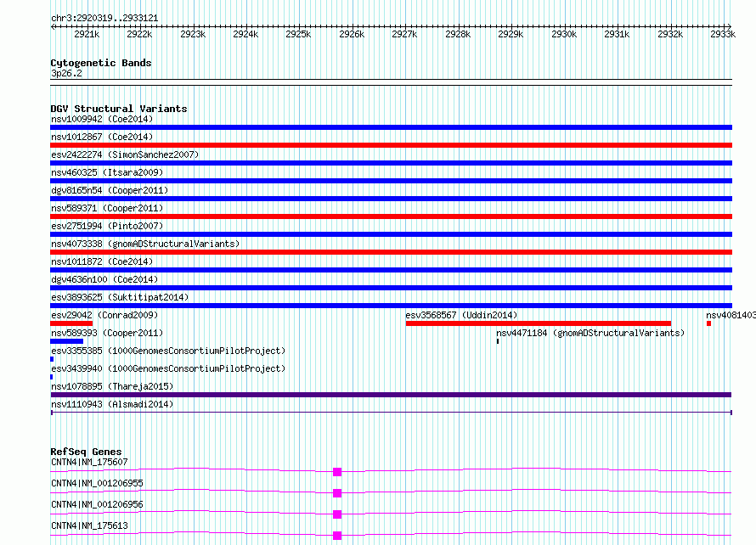Image resolution: width=756 pixels, height=545 pixels.
Task: Select the nsv1110943 (Alsmadi2014) variant label
Action: (x=112, y=404)
